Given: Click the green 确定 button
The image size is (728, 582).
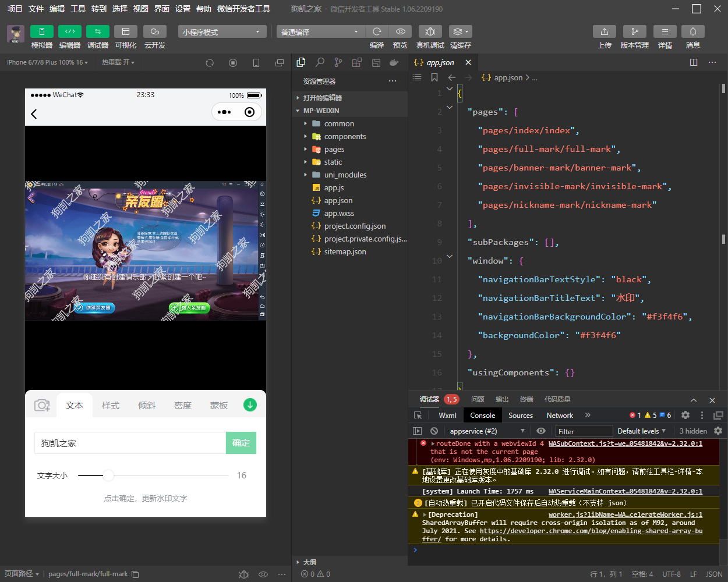Looking at the screenshot, I should click(x=241, y=443).
